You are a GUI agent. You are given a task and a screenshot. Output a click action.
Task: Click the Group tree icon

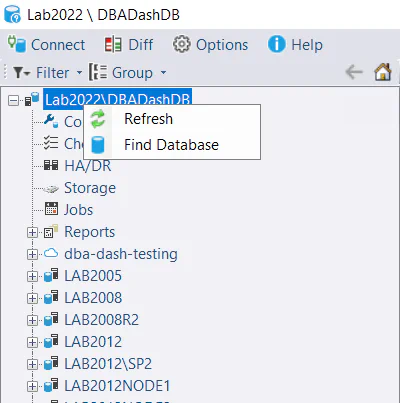point(98,72)
